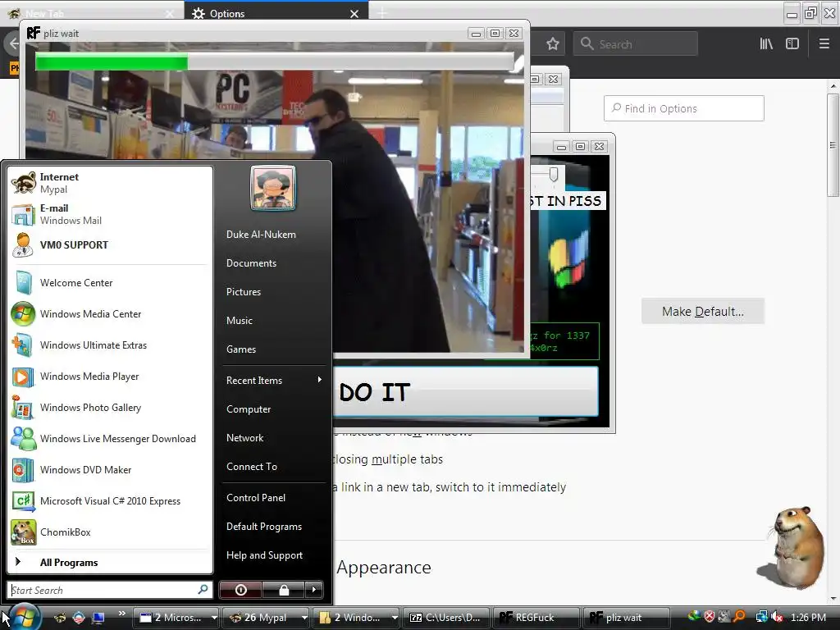Click the Start Search magnifier icon
This screenshot has width=840, height=630.
203,590
